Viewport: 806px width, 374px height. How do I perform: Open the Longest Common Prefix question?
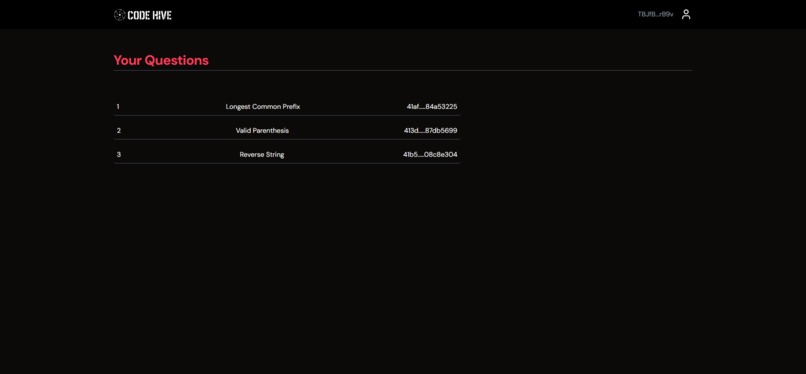click(263, 107)
